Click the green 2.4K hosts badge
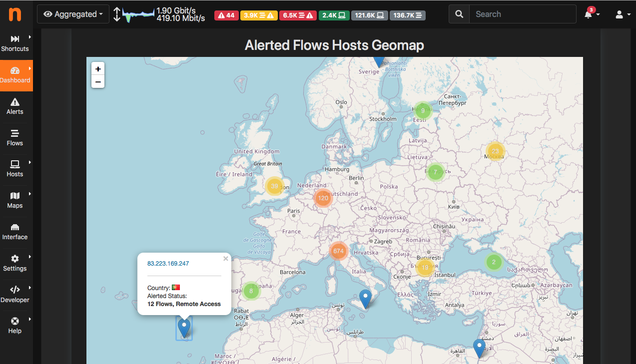The width and height of the screenshot is (636, 364). pyautogui.click(x=334, y=15)
